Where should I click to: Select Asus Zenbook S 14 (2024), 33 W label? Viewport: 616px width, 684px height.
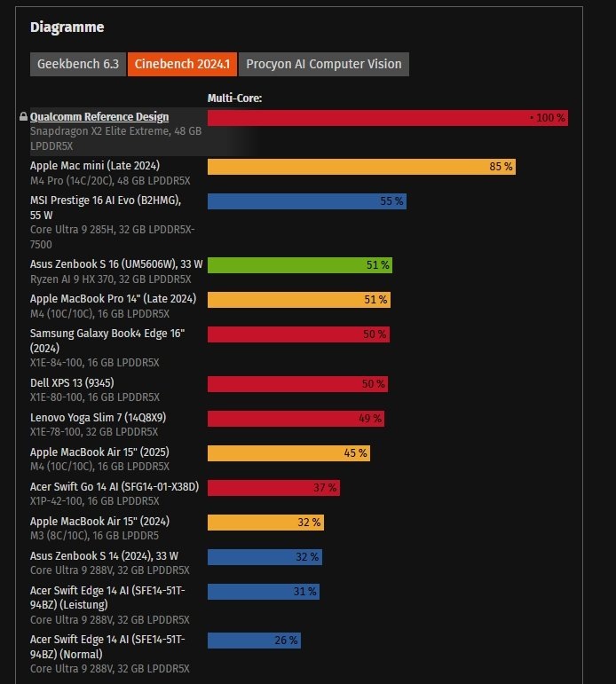pos(104,556)
